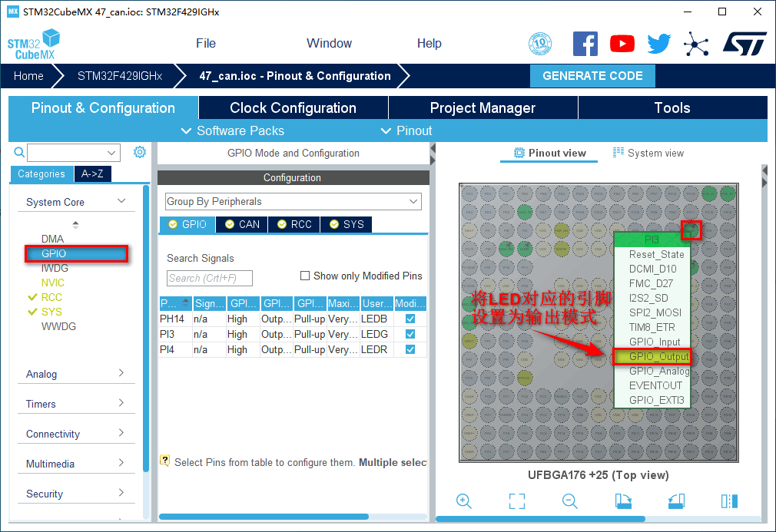Open the Twitter bird icon
Viewport: 776px width, 532px height.
coord(658,44)
